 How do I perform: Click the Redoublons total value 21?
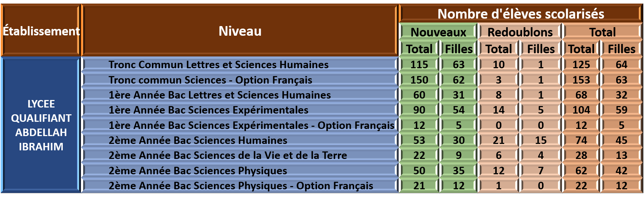click(499, 140)
